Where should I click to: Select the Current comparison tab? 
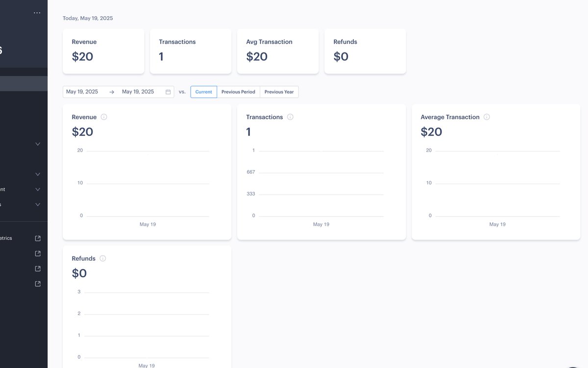tap(204, 92)
